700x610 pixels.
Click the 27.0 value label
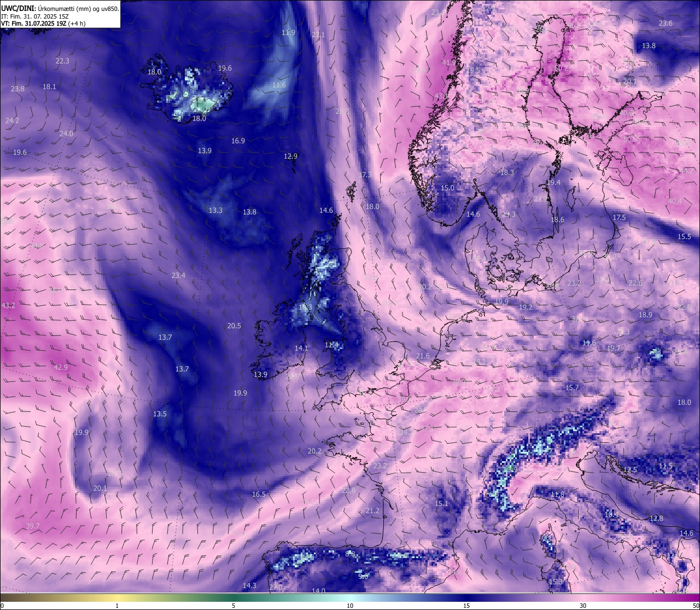(x=276, y=587)
